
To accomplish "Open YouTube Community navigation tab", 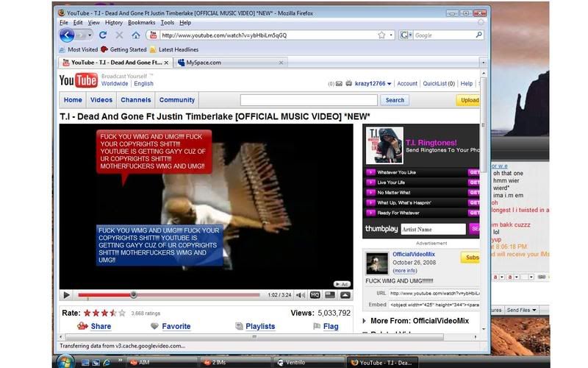I will tap(177, 100).
